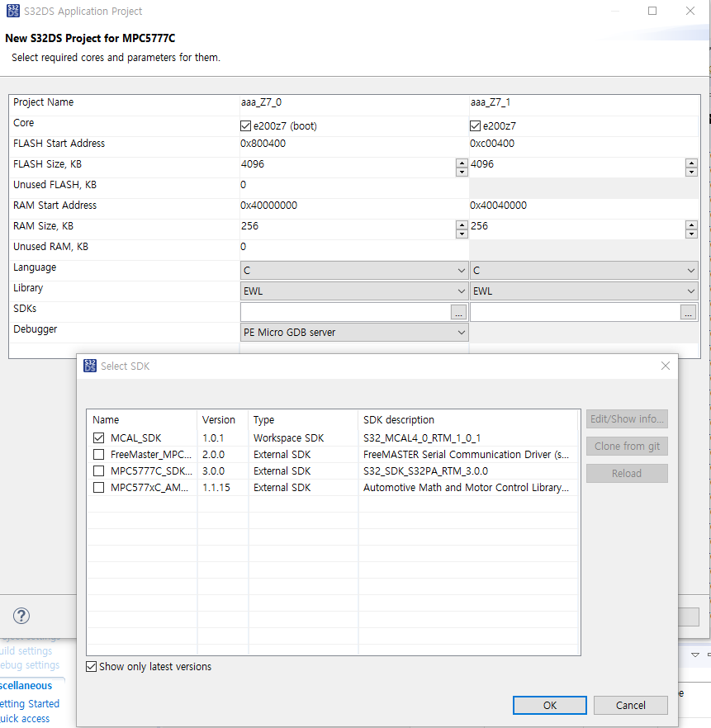711x728 pixels.
Task: Select the Workspace SDK type cell
Action: 303,437
